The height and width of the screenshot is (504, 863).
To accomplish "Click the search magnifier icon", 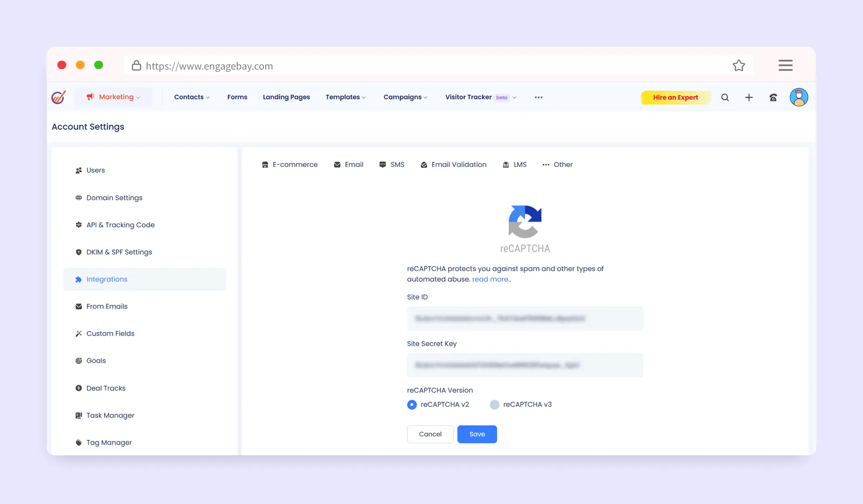I will coord(725,97).
